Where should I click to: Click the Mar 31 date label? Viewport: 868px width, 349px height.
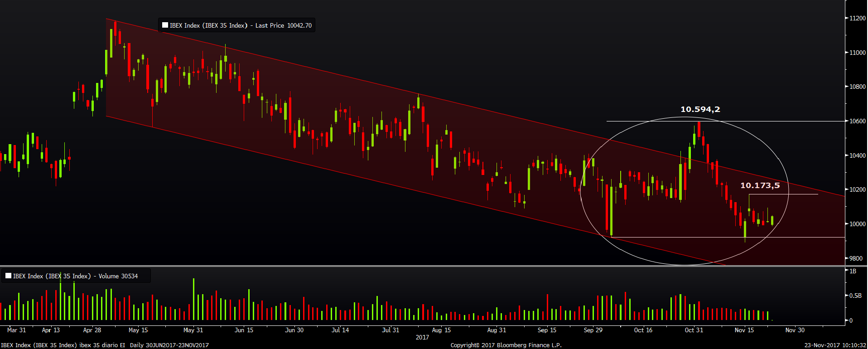tap(17, 330)
